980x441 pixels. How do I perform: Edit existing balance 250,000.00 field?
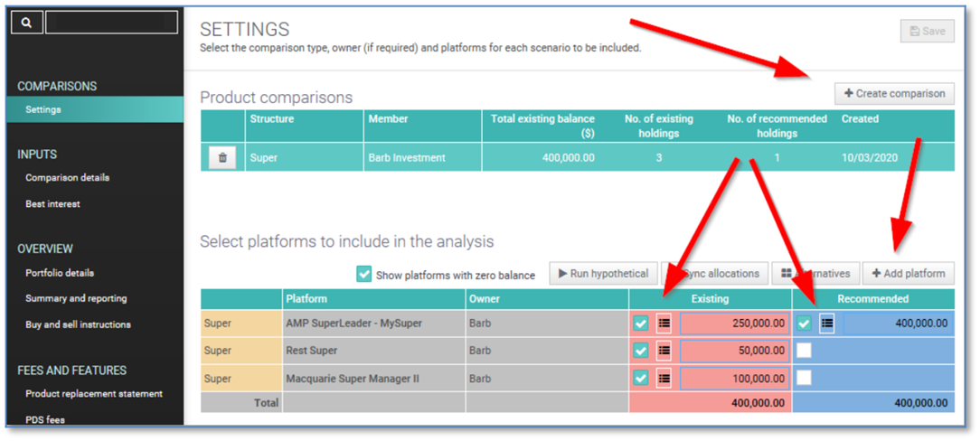(x=734, y=324)
